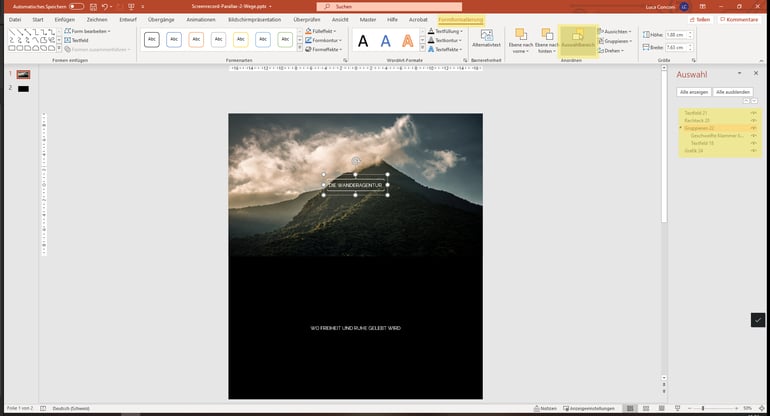Click the rotation handle above selected text box
Image resolution: width=770 pixels, height=416 pixels.
(356, 161)
